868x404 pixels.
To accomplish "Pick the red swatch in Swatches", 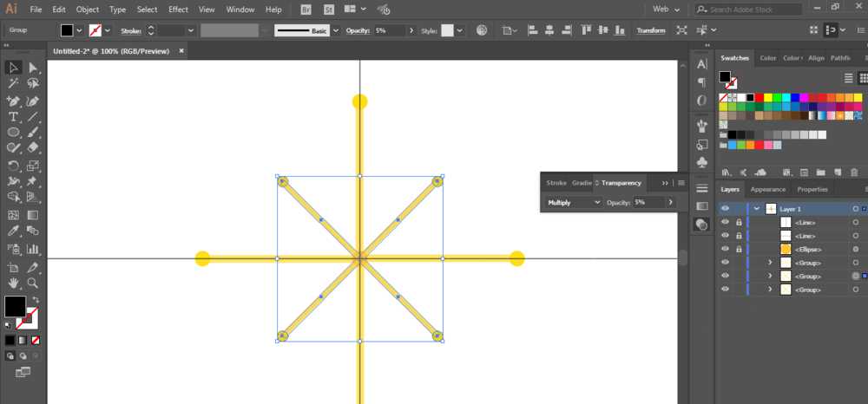I will click(x=759, y=98).
